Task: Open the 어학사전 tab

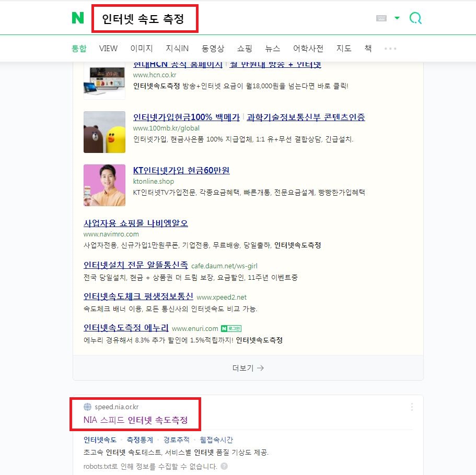Action: (308, 49)
